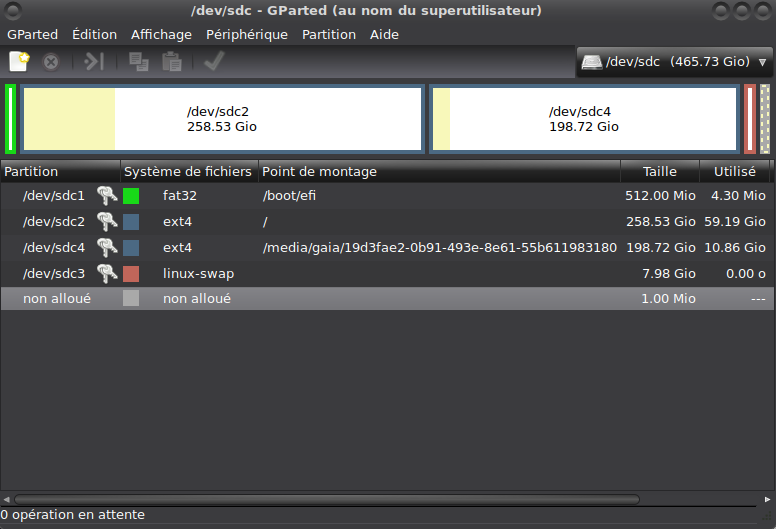Click the 4.30 Mio used value
Image resolution: width=776 pixels, height=529 pixels.
(738, 195)
